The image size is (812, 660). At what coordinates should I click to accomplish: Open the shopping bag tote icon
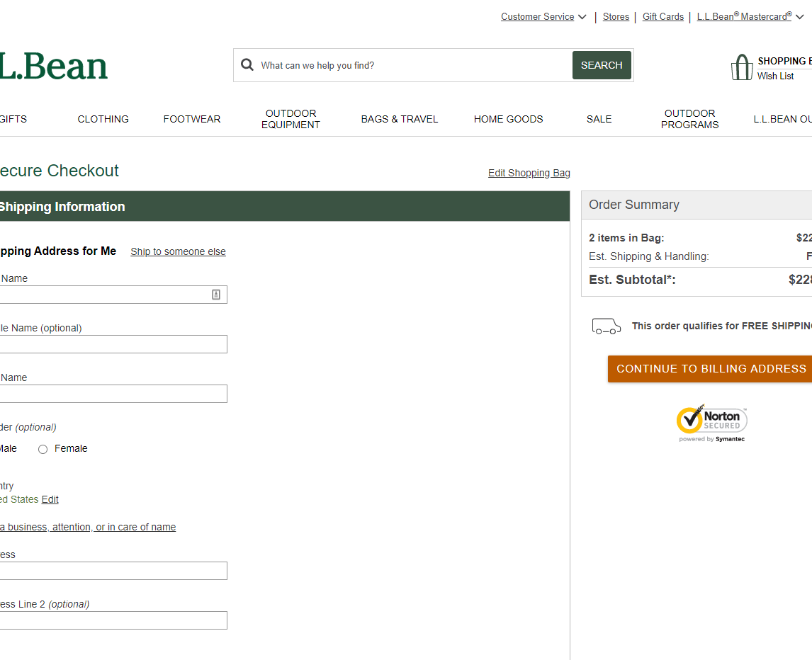742,67
